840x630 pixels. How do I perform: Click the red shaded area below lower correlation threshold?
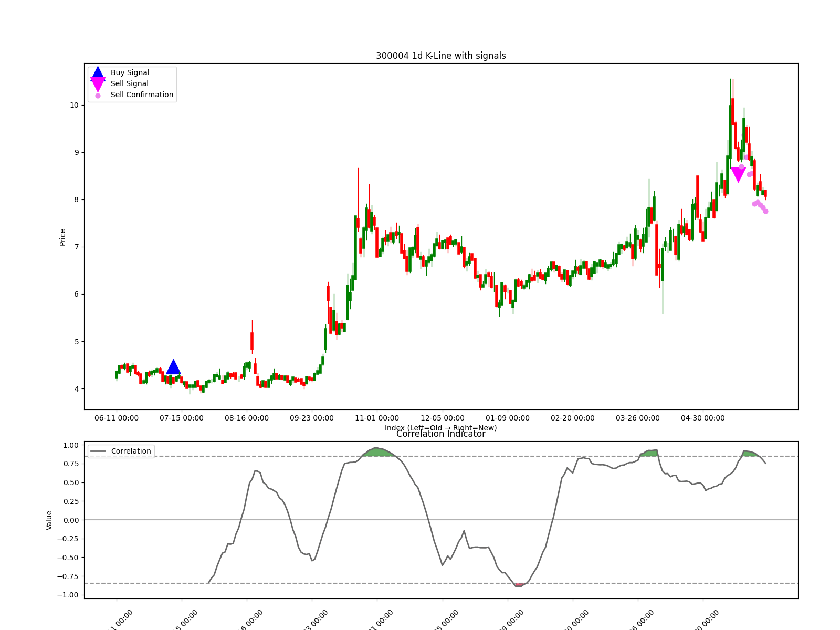tap(519, 585)
